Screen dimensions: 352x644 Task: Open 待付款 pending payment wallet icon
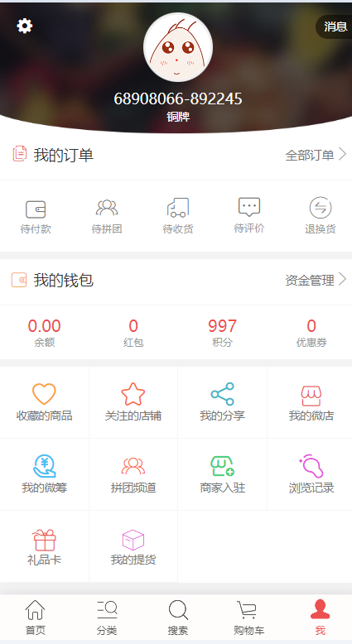tap(36, 209)
